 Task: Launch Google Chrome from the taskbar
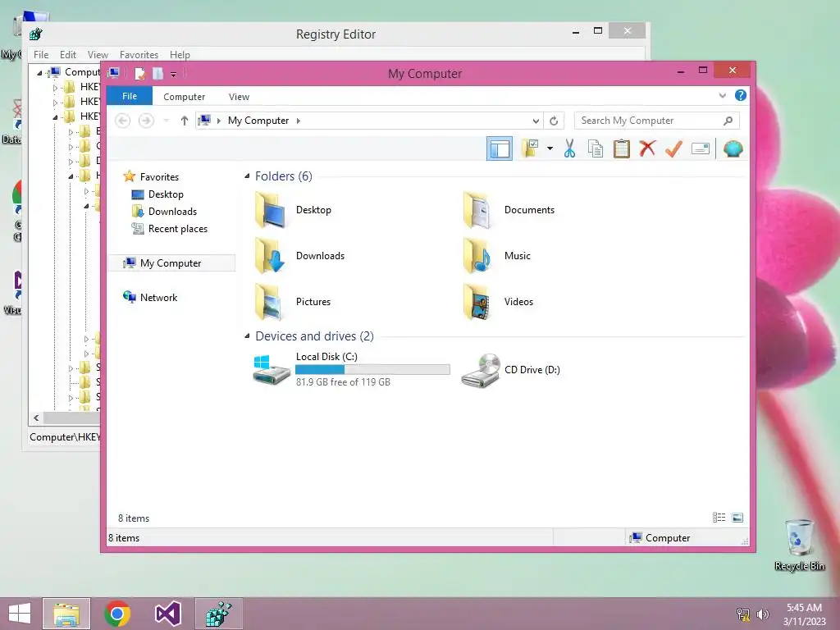click(x=117, y=614)
